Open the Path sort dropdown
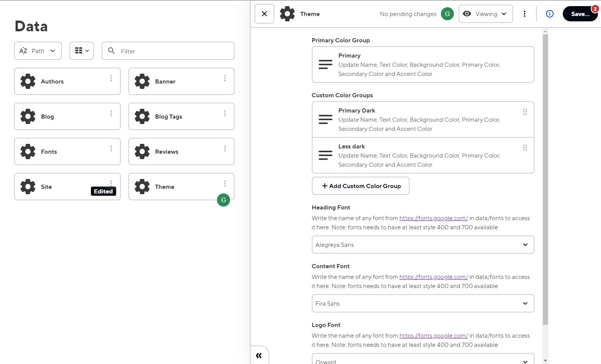The width and height of the screenshot is (601, 364). 38,51
